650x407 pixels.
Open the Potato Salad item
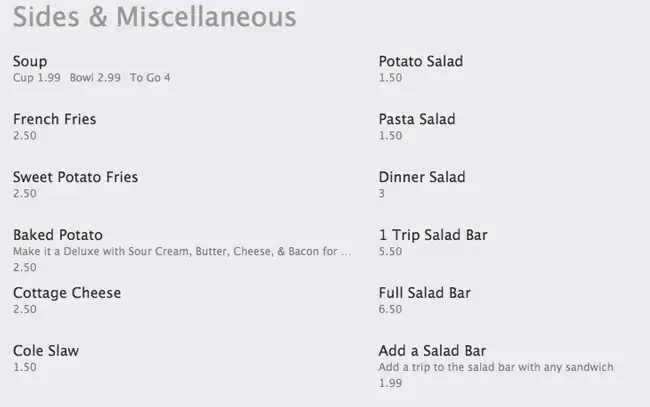[421, 62]
